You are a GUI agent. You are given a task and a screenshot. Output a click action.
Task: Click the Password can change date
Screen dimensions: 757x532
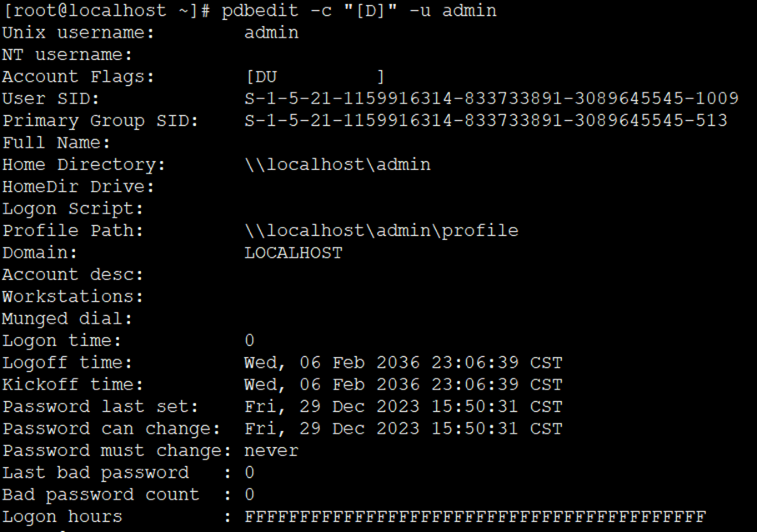404,429
